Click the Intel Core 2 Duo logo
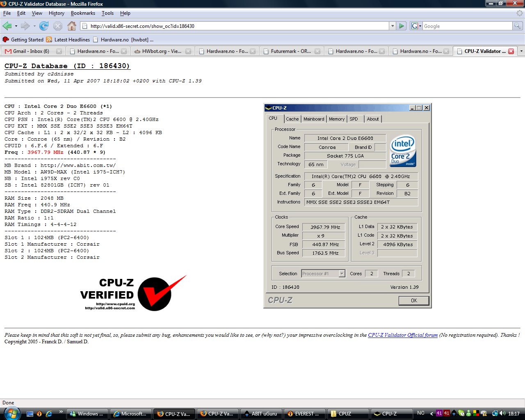This screenshot has width=525, height=420. [403, 151]
